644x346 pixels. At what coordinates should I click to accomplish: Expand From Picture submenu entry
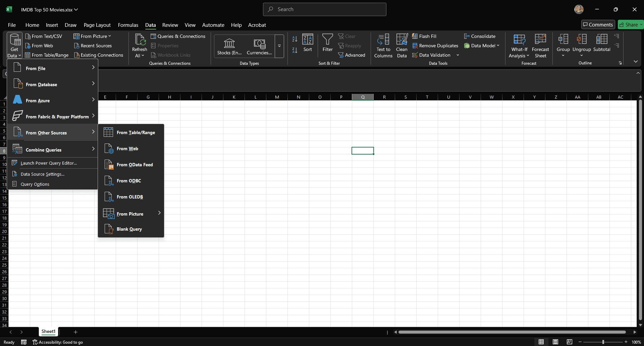tap(131, 214)
